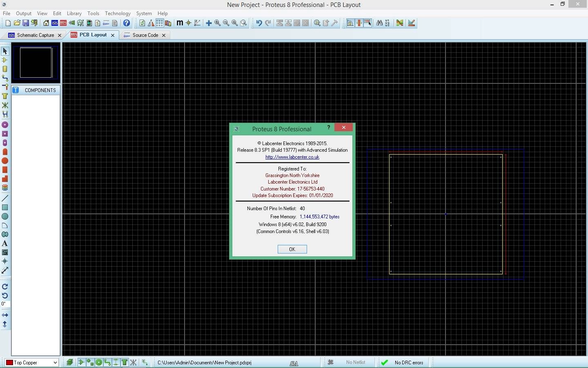
Task: Switch to the Source Code tab
Action: (145, 35)
